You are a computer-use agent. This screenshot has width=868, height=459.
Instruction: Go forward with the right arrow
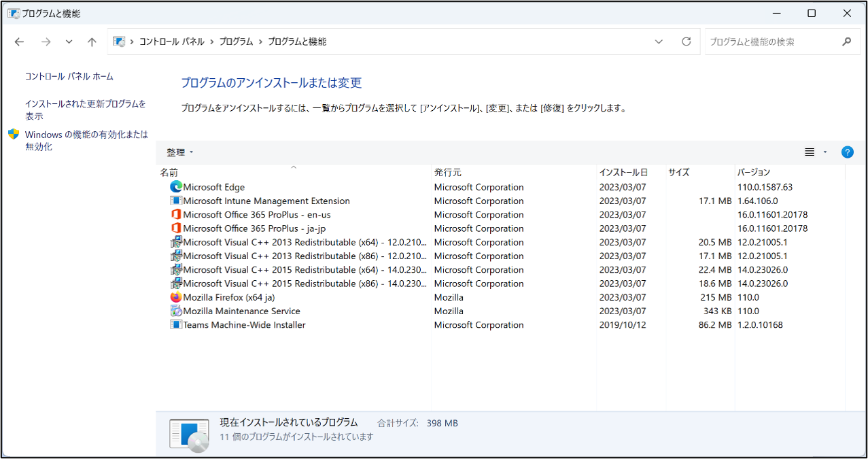(x=46, y=41)
